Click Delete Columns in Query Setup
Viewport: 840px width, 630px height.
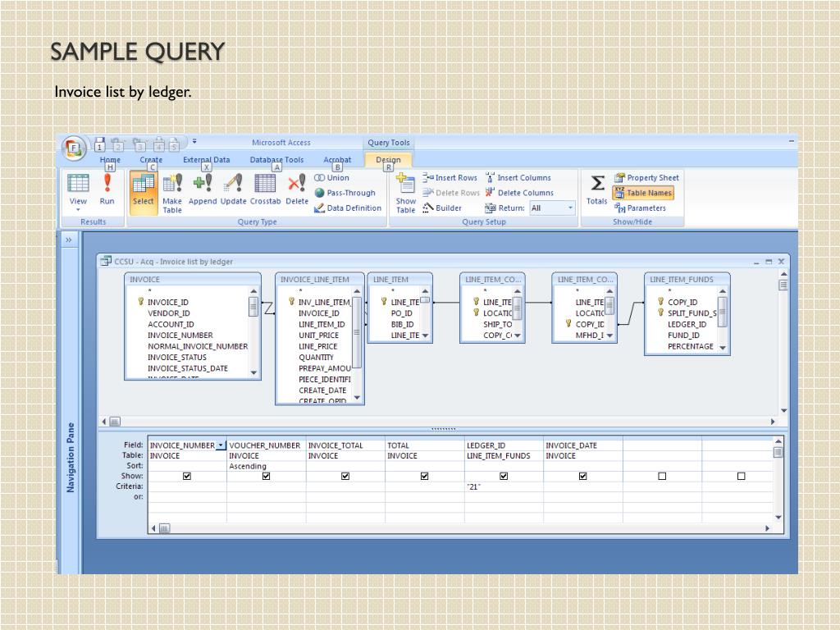tap(519, 193)
